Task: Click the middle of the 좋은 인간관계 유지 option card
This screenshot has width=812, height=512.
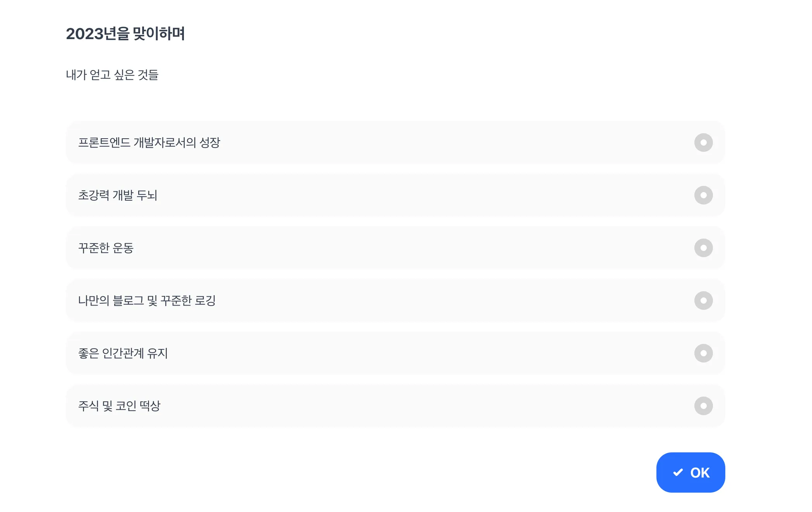Action: 395,353
